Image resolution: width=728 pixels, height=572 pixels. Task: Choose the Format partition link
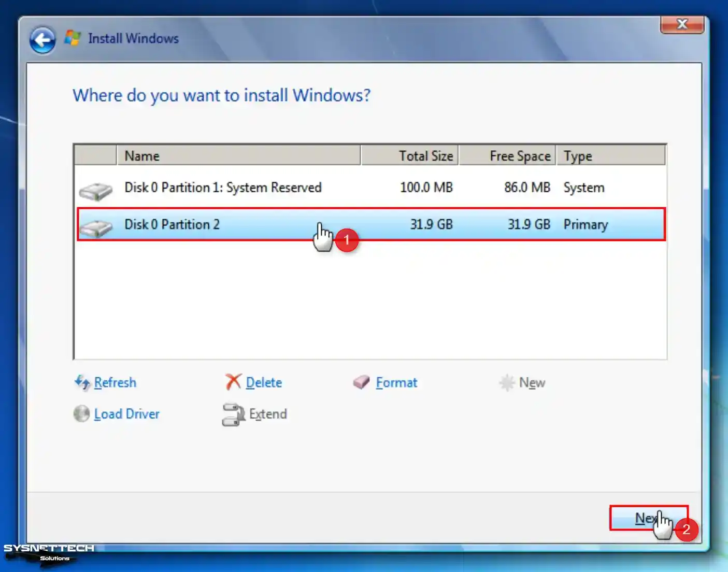coord(396,382)
